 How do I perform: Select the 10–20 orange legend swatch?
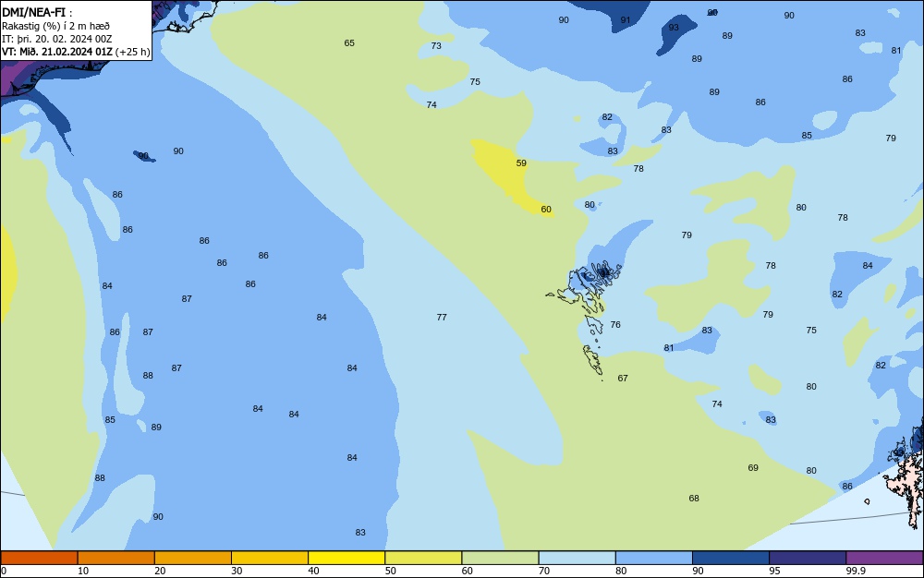(116, 558)
